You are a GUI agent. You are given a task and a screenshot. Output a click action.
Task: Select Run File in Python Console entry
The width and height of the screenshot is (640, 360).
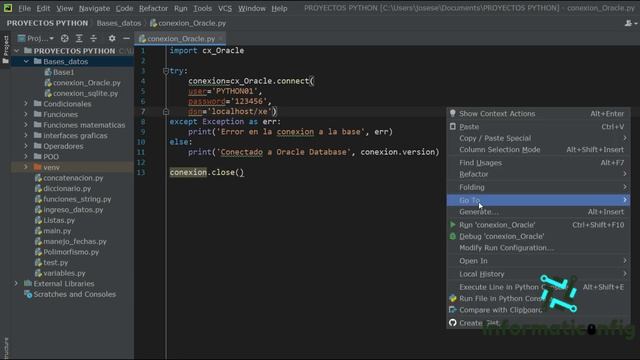(x=538, y=298)
